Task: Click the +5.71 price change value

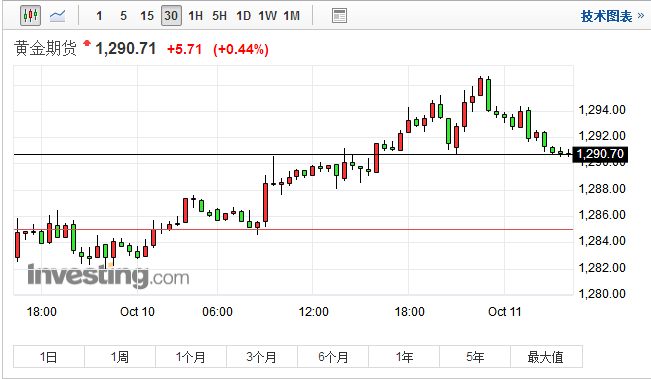Action: coord(184,49)
